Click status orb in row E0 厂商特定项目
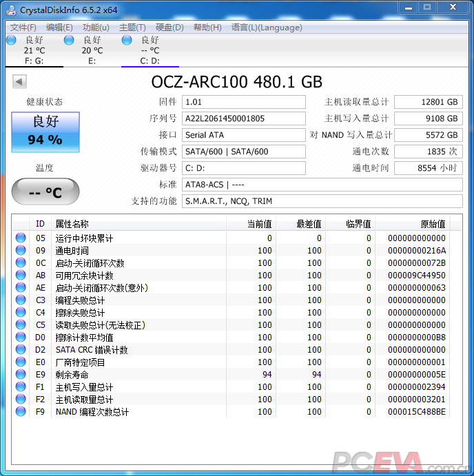Viewport: 474px width, 476px height. click(x=21, y=362)
